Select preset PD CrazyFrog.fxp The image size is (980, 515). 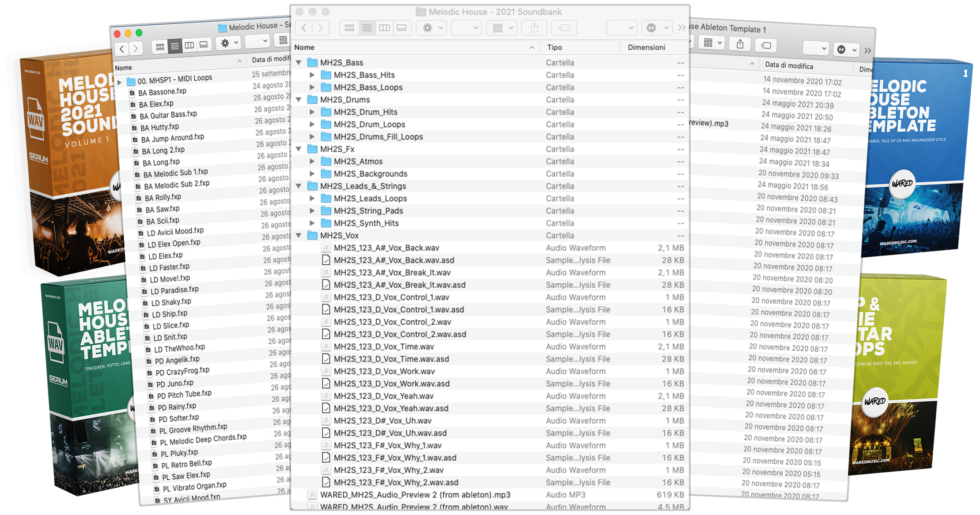(x=182, y=372)
